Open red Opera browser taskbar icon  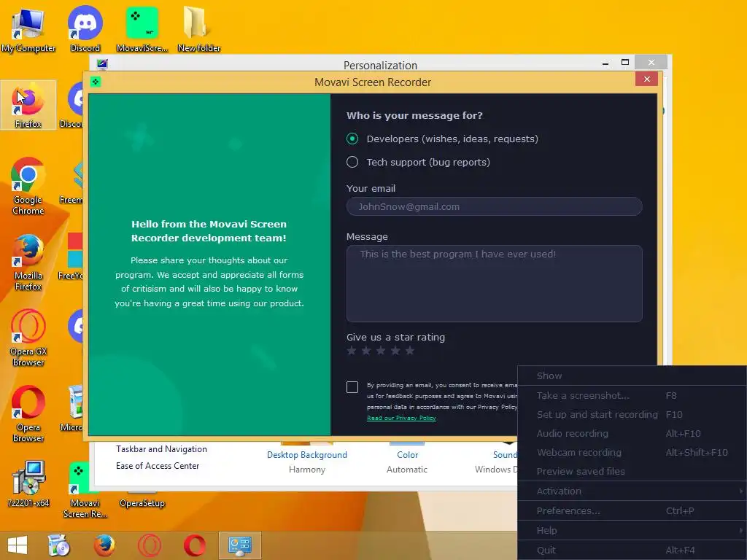[194, 545]
